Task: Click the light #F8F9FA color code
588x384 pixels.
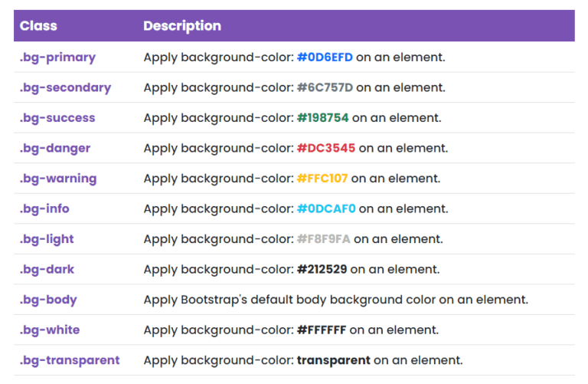Action: (323, 239)
